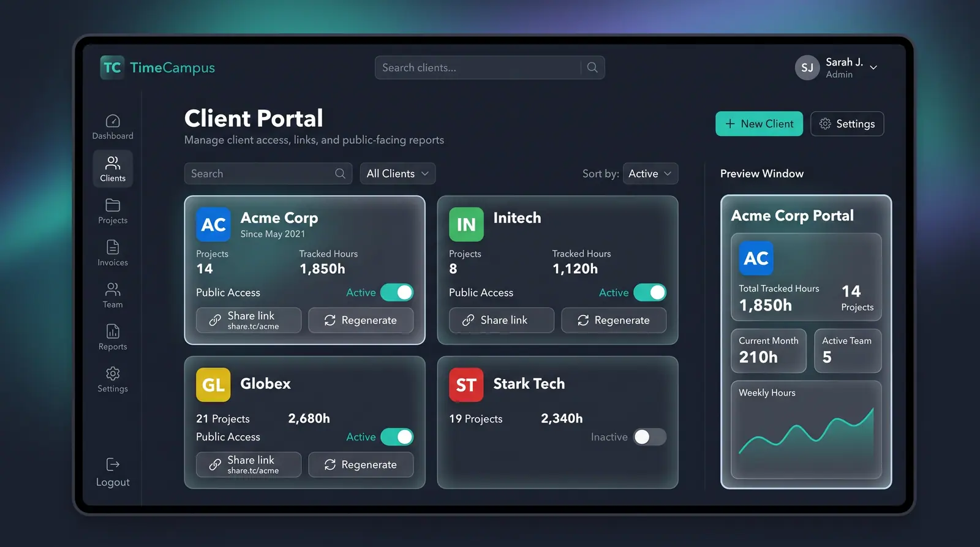Click the Acme Corp Portal title

tap(792, 216)
